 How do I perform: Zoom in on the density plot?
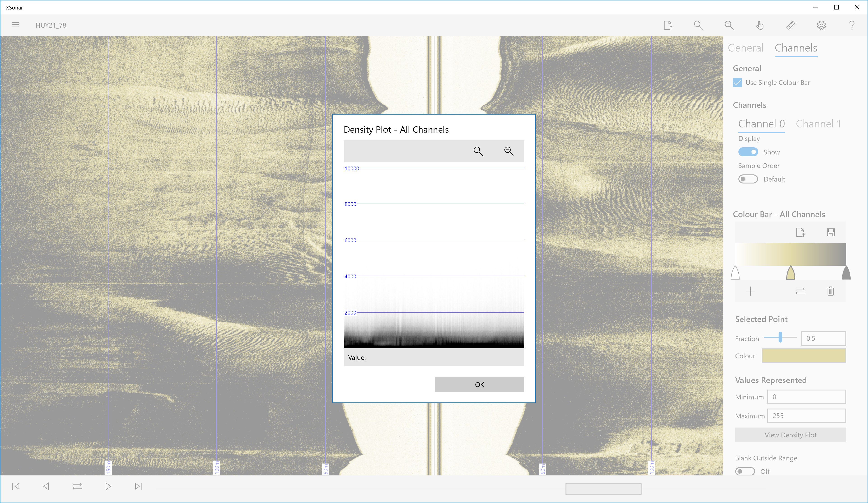click(478, 151)
